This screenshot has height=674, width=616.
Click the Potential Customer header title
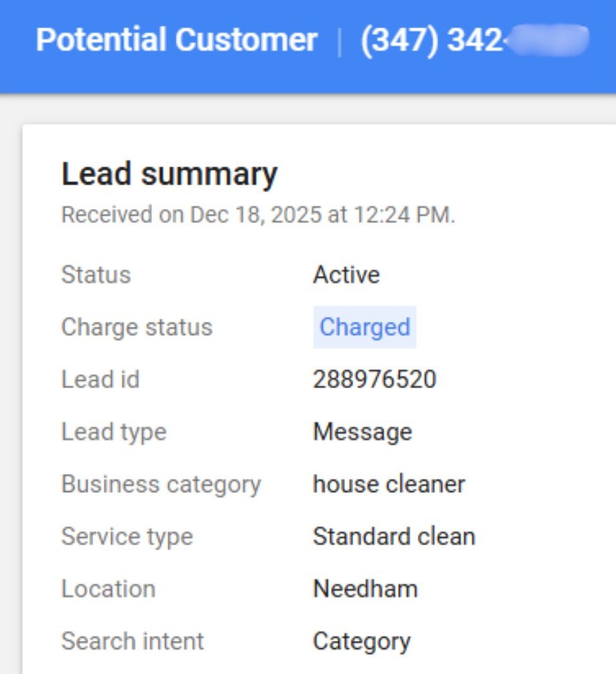click(x=176, y=40)
